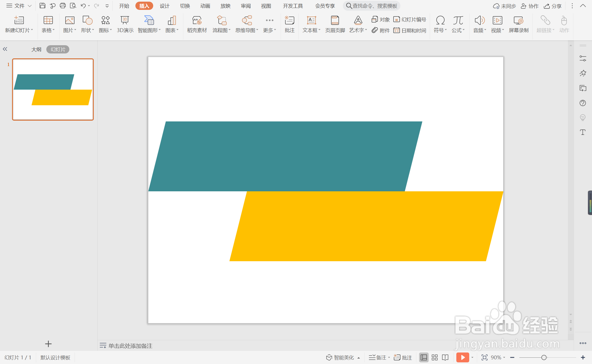Click the 分享 share button
This screenshot has width=592, height=364.
click(553, 6)
